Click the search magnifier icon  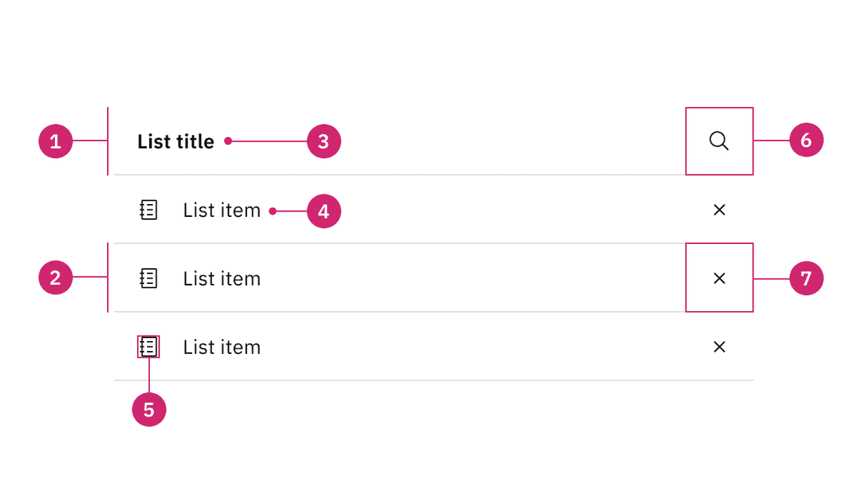tap(719, 141)
